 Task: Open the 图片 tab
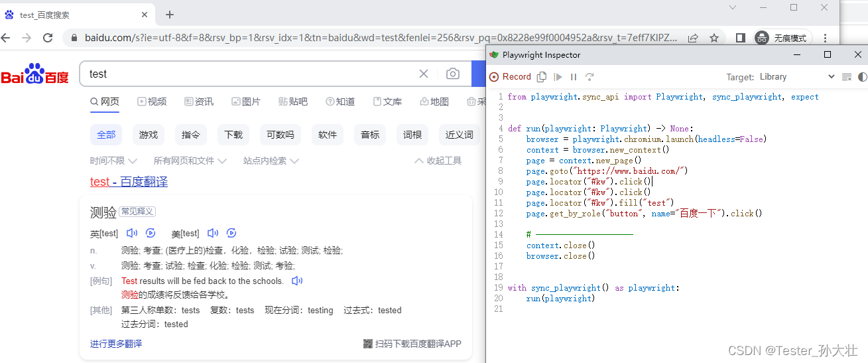pos(246,102)
